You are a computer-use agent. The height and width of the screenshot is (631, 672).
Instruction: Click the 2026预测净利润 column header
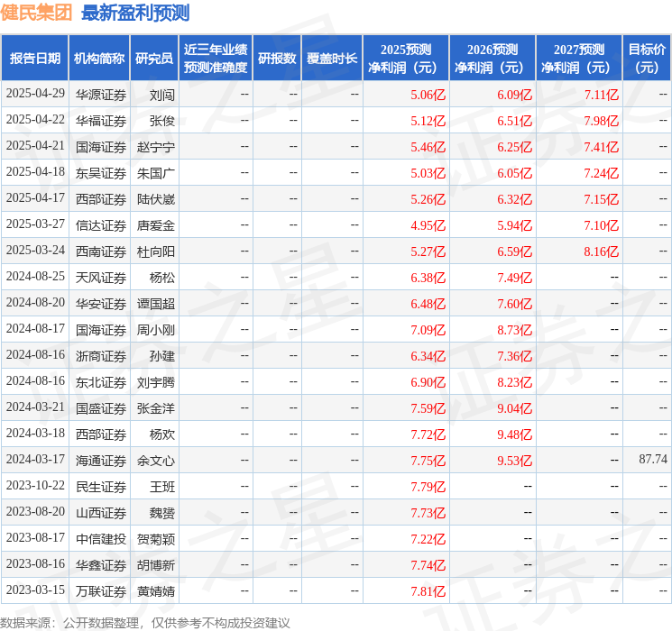[492, 59]
